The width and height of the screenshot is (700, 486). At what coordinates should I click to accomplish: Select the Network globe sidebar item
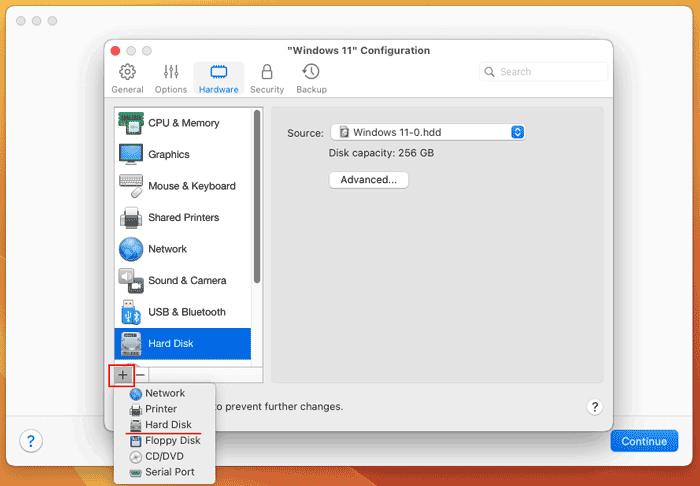pyautogui.click(x=183, y=249)
